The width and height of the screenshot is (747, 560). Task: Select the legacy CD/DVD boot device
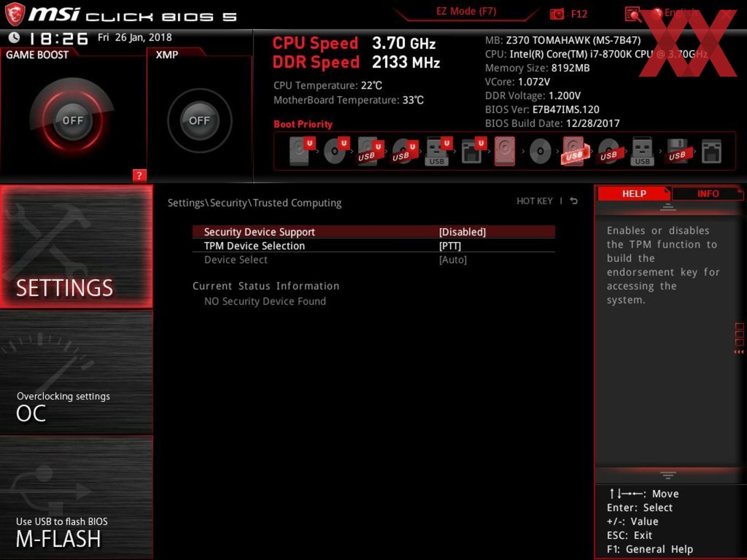coord(540,151)
